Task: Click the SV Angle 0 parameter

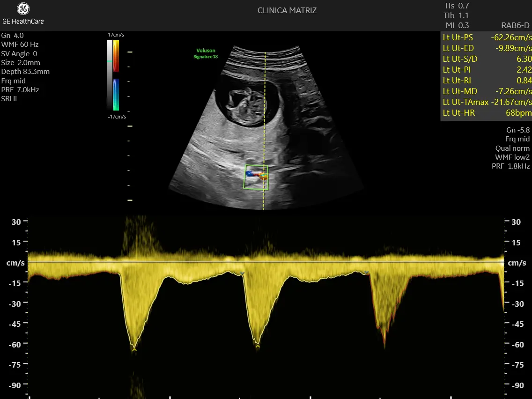Action: [x=19, y=53]
